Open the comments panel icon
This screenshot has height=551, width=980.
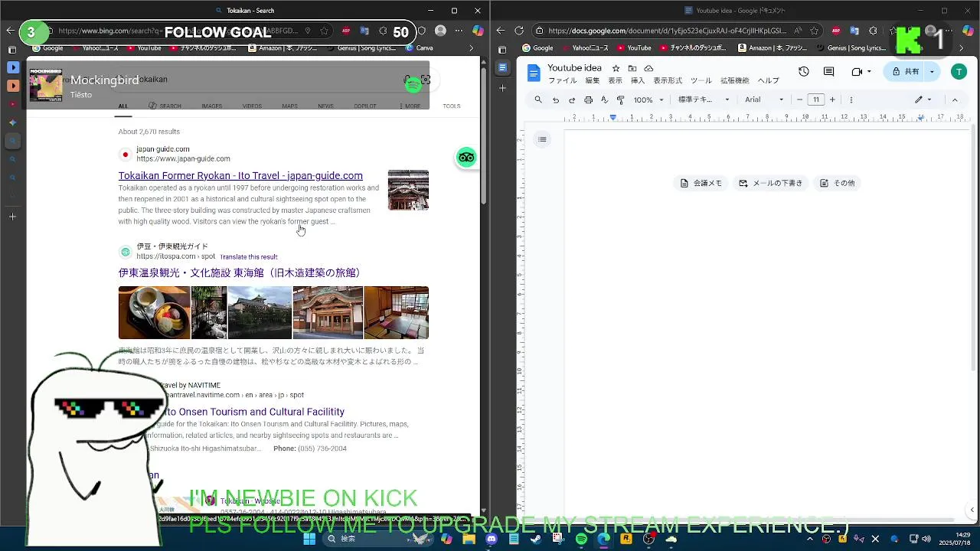pyautogui.click(x=829, y=71)
